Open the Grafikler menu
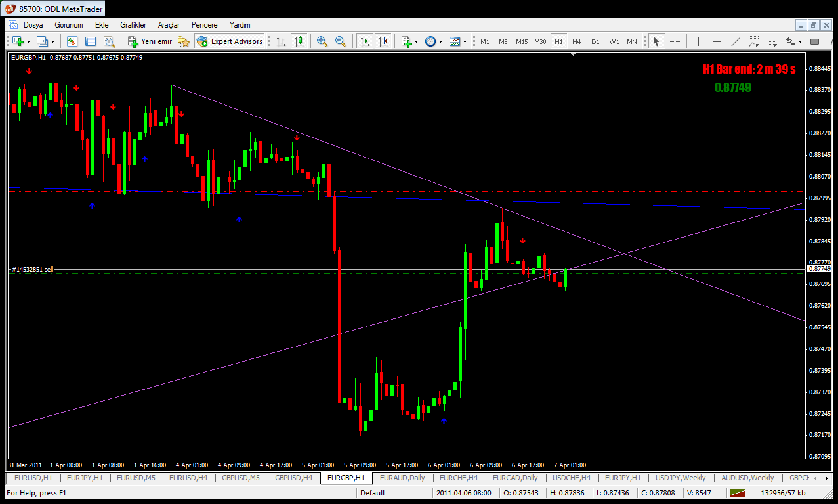The height and width of the screenshot is (504, 838). (x=133, y=25)
